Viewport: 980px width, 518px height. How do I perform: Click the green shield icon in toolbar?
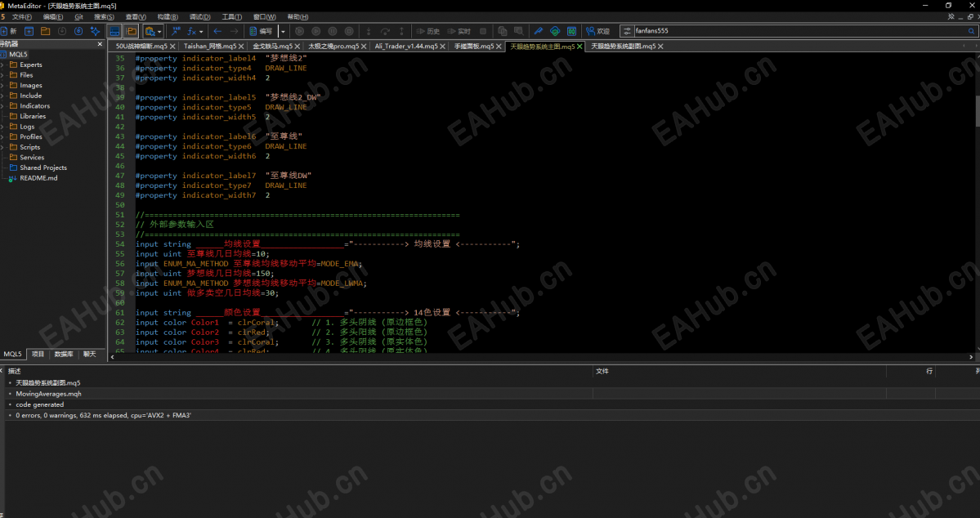pos(554,30)
